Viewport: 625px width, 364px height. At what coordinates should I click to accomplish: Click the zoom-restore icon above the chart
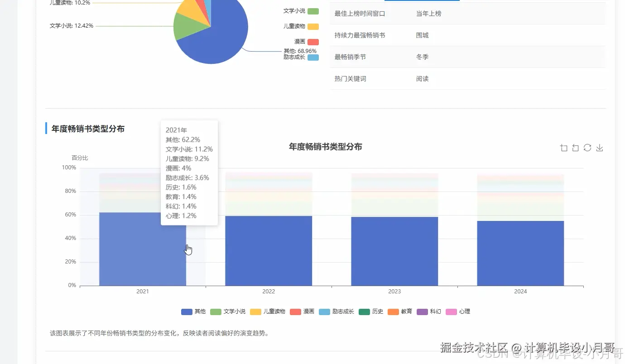(575, 148)
